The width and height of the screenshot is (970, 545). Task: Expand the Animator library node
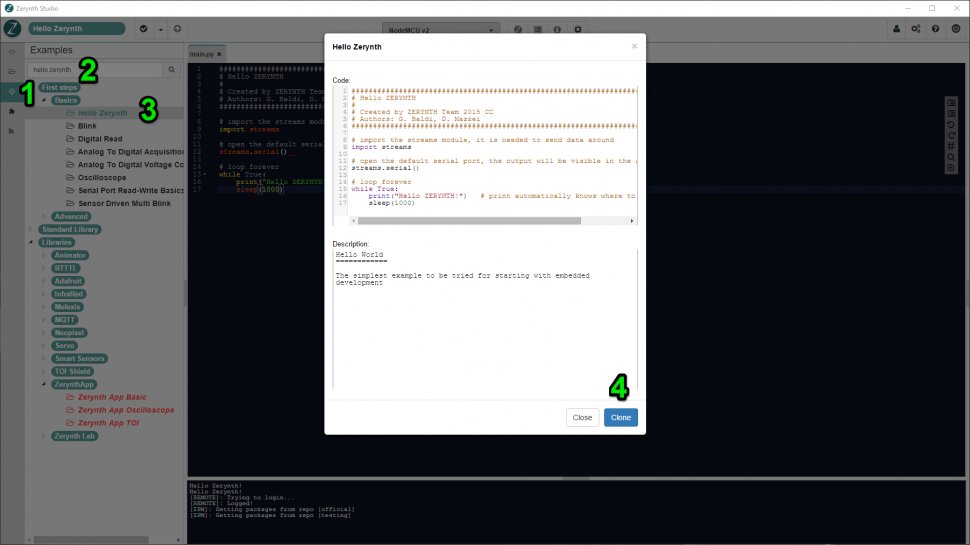pos(44,255)
